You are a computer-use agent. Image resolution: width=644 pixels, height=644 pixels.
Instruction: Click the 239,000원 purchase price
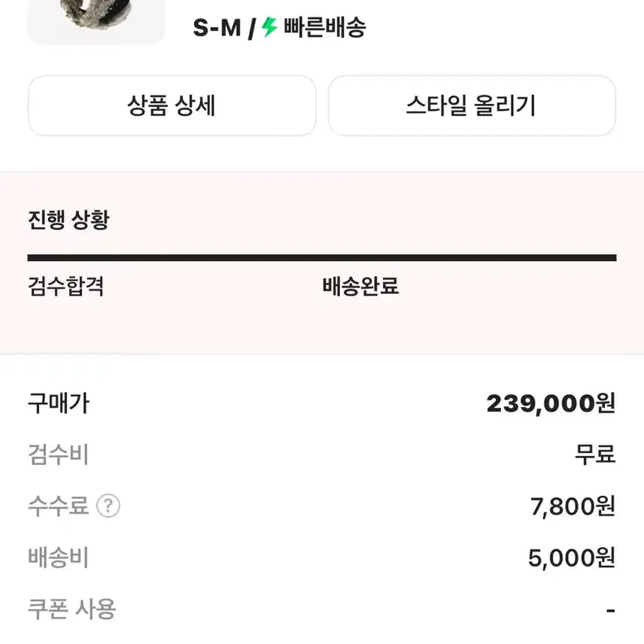[x=551, y=404]
